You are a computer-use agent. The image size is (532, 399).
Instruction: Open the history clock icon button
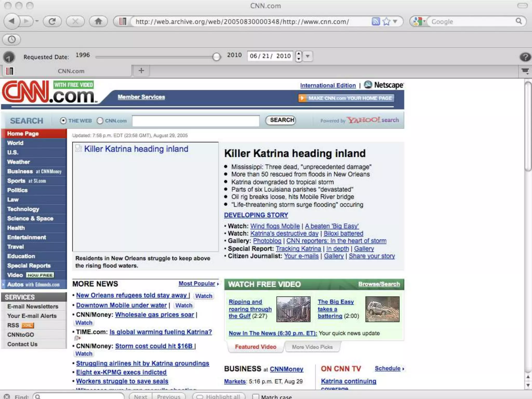tap(12, 39)
